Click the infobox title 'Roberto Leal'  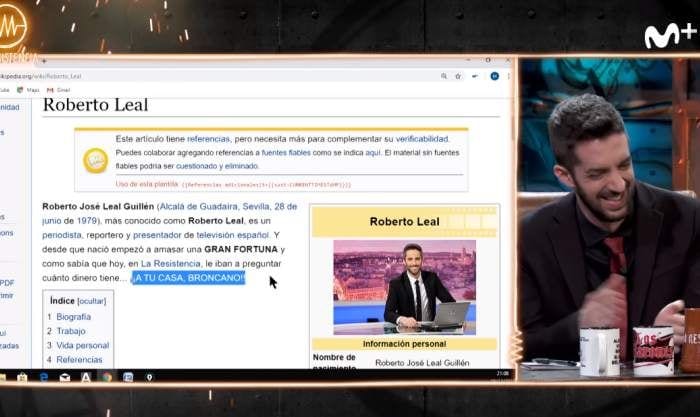tap(404, 221)
